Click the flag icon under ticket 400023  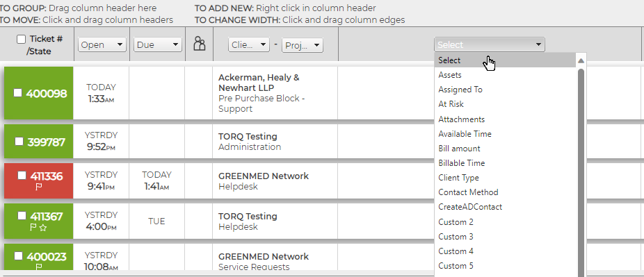(x=39, y=267)
